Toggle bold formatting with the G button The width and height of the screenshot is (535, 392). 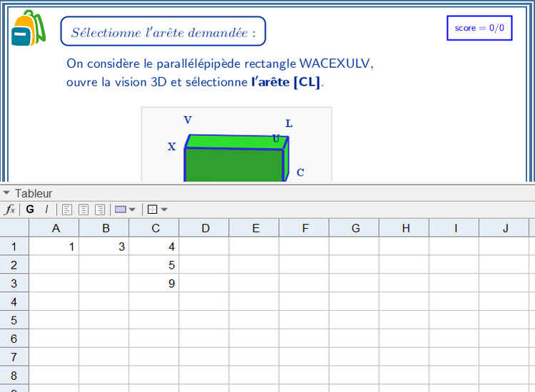30,210
